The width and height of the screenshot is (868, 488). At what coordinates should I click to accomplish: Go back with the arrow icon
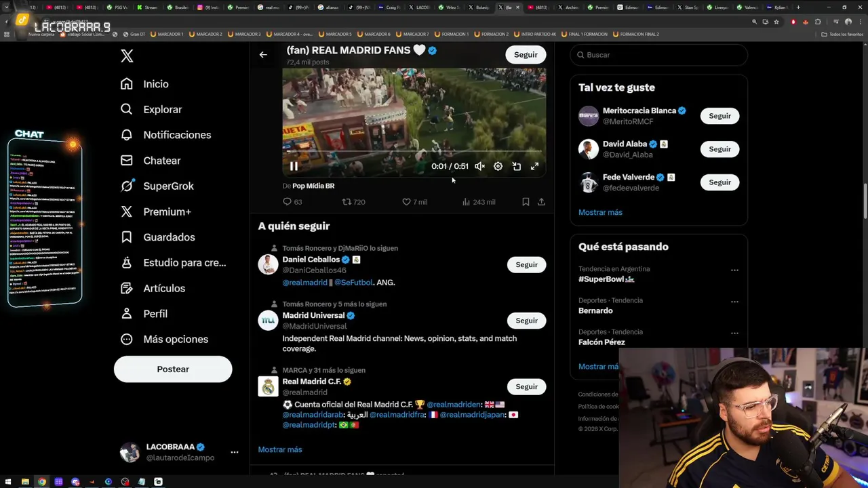click(x=263, y=55)
